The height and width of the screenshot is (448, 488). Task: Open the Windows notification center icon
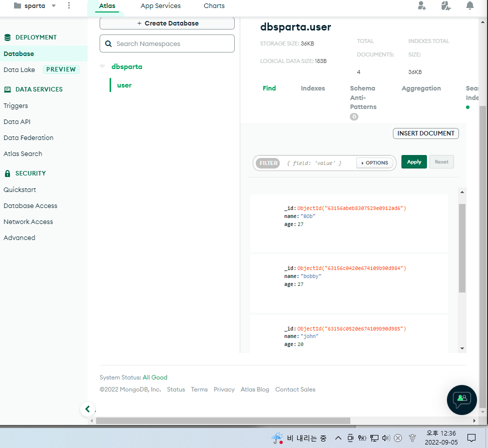(471, 438)
